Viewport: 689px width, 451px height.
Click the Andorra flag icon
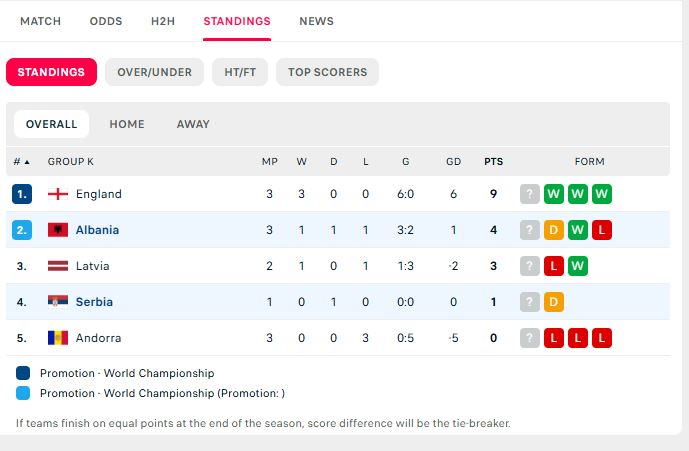tap(58, 338)
